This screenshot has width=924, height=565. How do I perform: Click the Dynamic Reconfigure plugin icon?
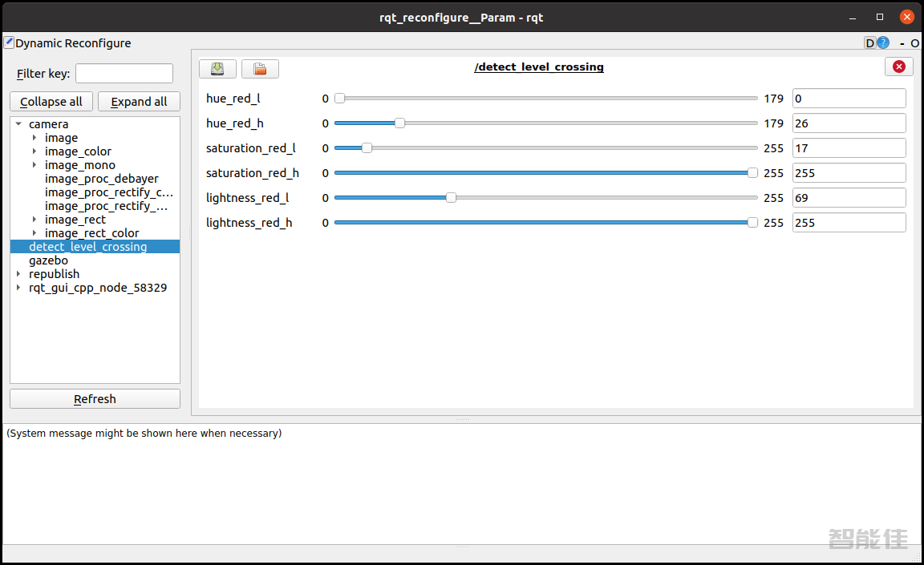coord(9,42)
